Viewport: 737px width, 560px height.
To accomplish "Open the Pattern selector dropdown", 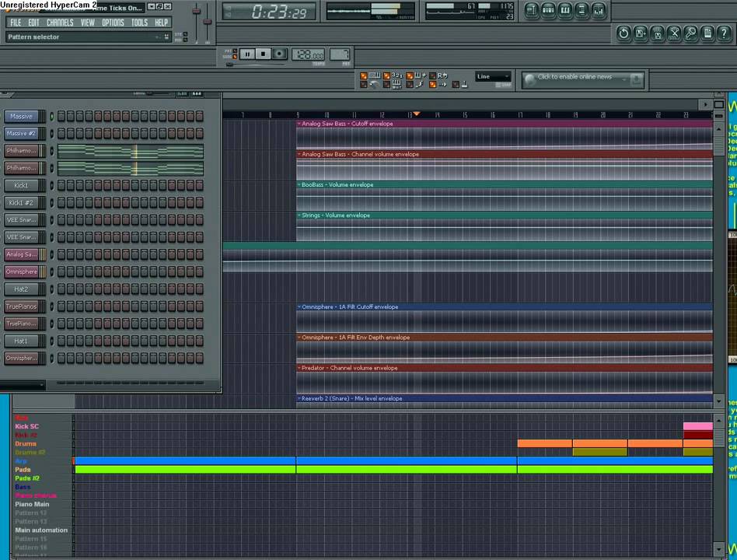I will [88, 37].
